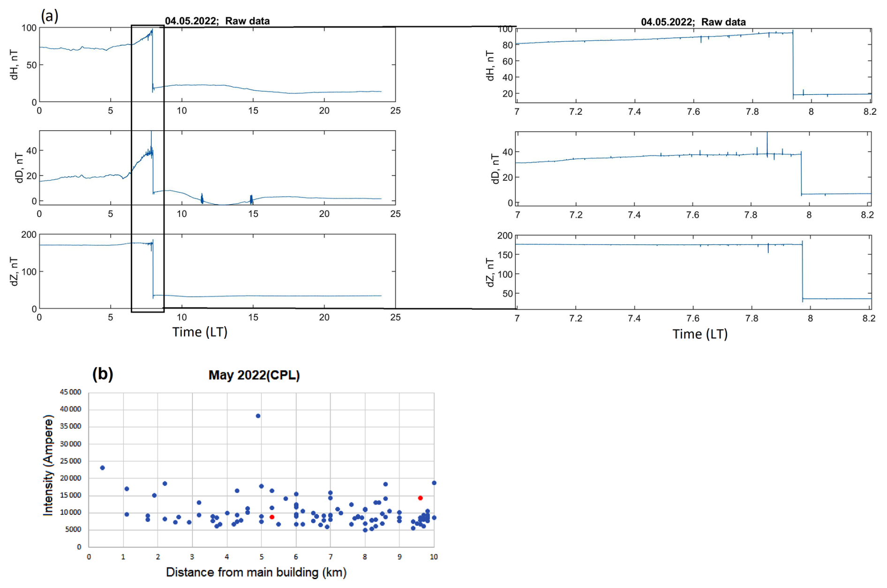
Task: Select the "5000" intensity tick label
Action: (73, 529)
